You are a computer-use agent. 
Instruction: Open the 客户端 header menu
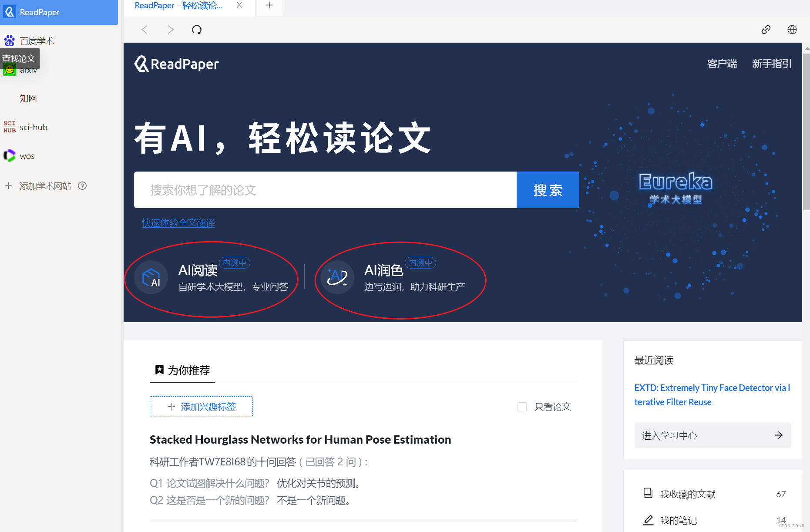[722, 64]
